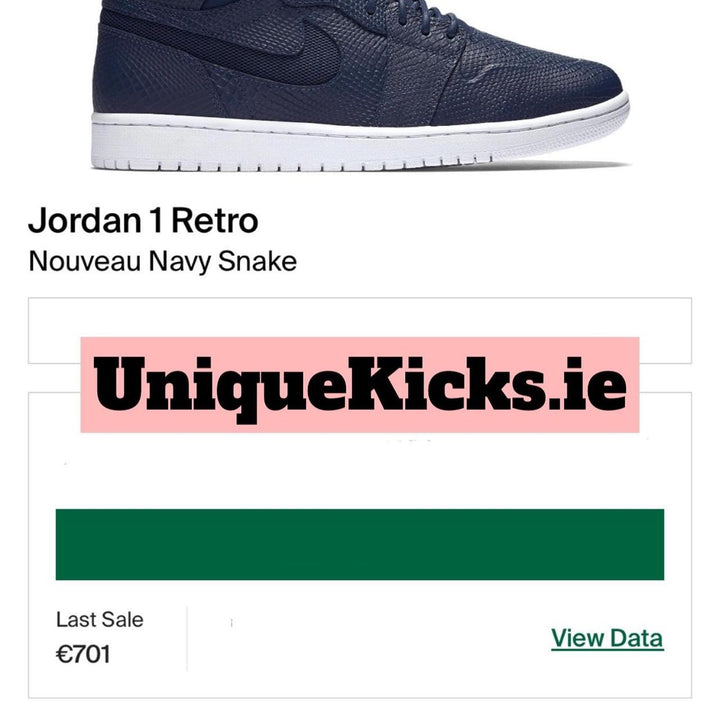Click the Nouveau Navy Snake subtitle
The image size is (720, 720).
pyautogui.click(x=163, y=262)
